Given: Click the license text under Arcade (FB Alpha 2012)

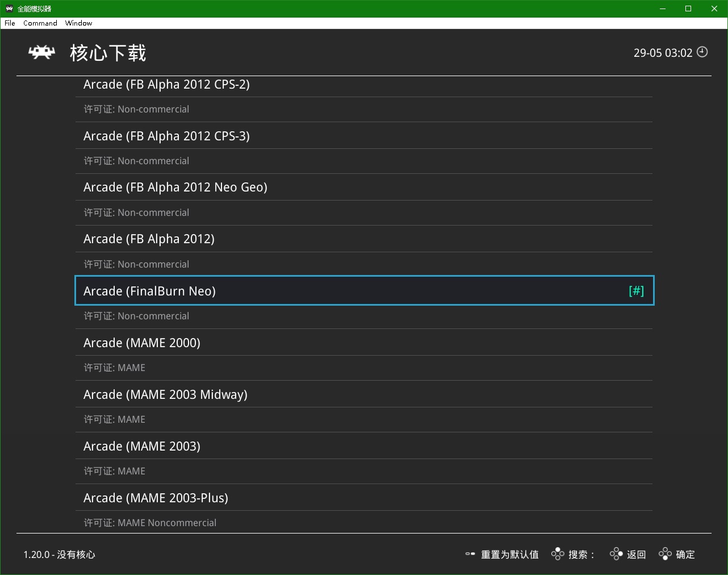Looking at the screenshot, I should point(136,264).
